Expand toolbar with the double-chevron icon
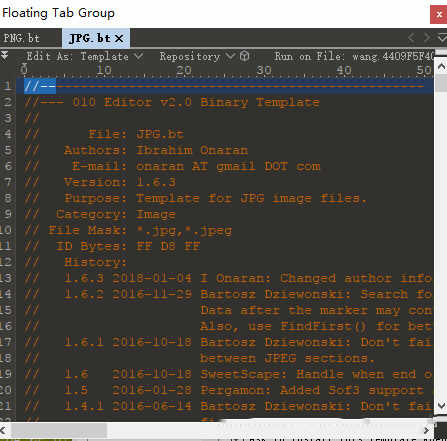The image size is (447, 441). (4, 55)
